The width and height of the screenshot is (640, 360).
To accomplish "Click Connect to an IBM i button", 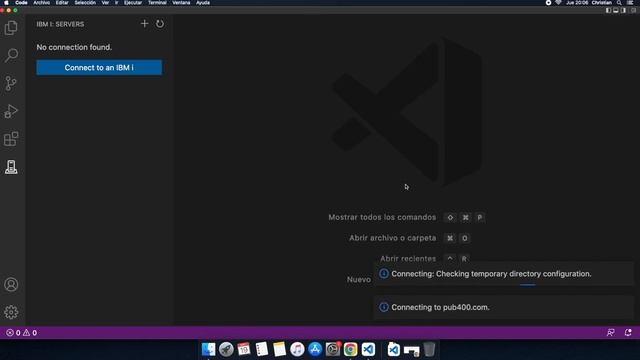I will click(99, 67).
